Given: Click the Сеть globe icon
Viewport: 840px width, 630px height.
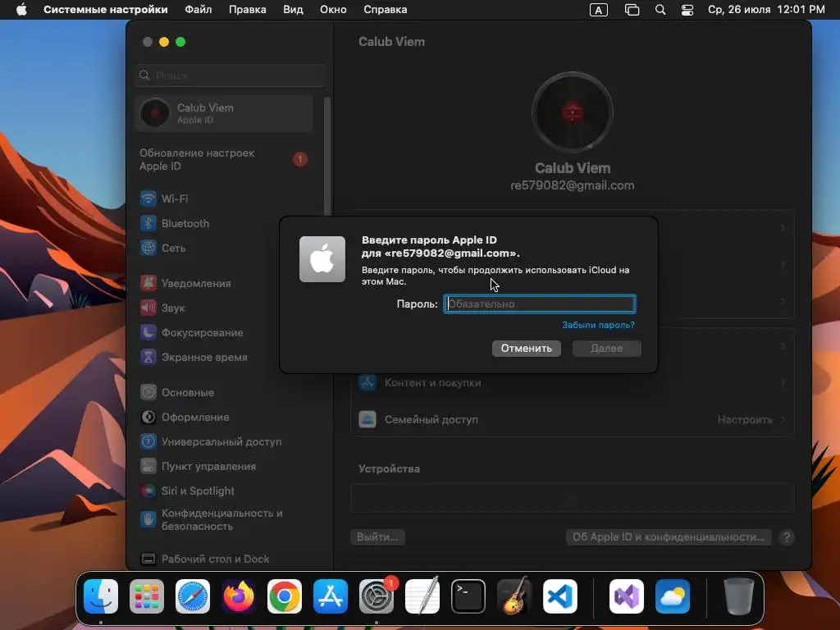Looking at the screenshot, I should pyautogui.click(x=148, y=248).
